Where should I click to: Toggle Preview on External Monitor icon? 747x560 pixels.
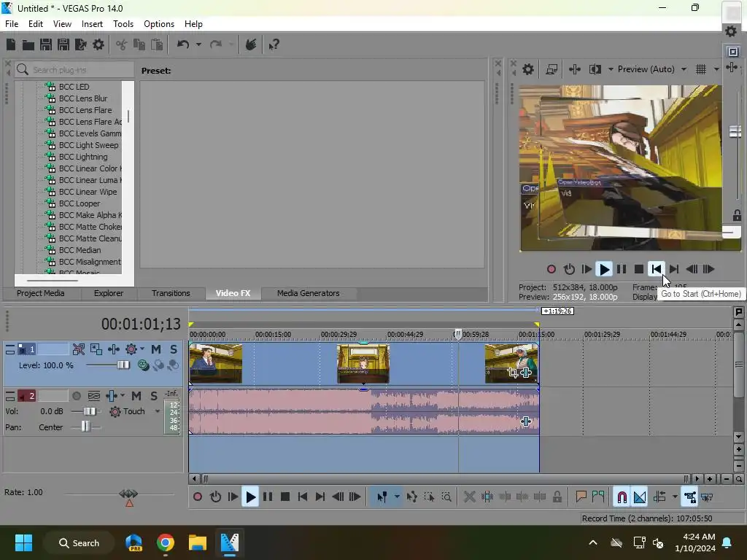(x=551, y=69)
